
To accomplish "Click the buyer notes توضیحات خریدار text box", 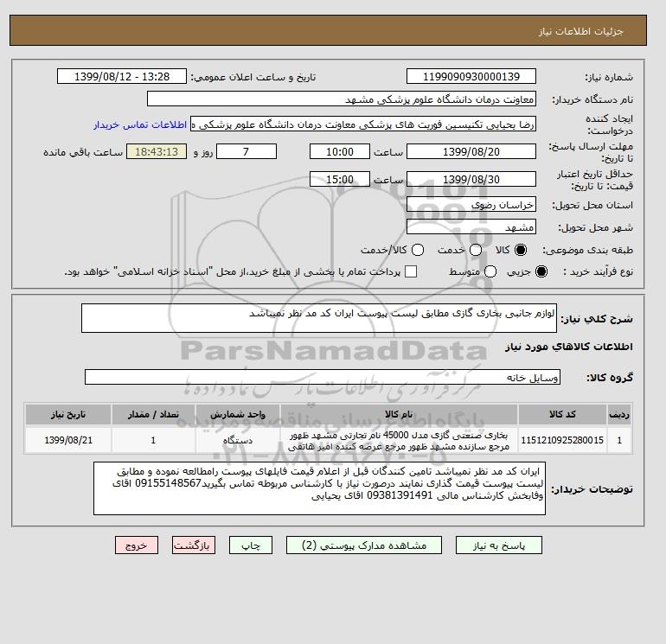I will point(319,488).
